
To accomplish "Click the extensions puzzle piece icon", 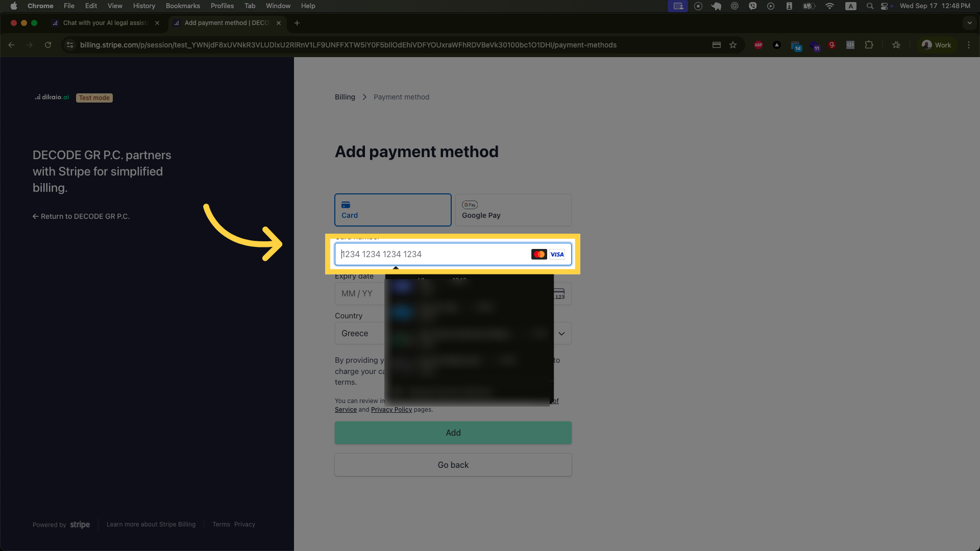I will (x=869, y=45).
